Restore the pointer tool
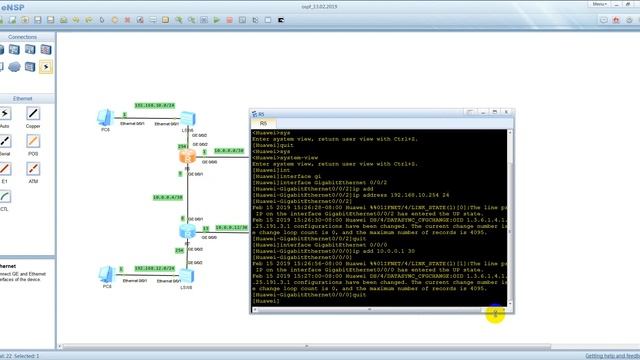640x360 pixels. (x=102, y=20)
